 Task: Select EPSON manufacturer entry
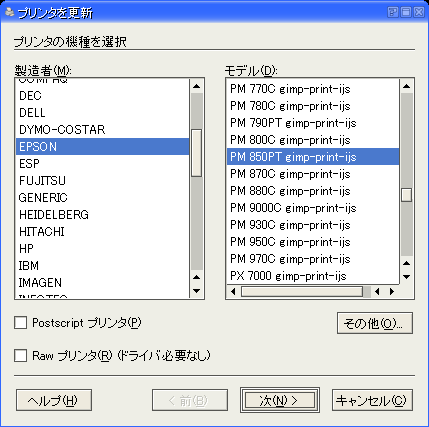(102, 147)
